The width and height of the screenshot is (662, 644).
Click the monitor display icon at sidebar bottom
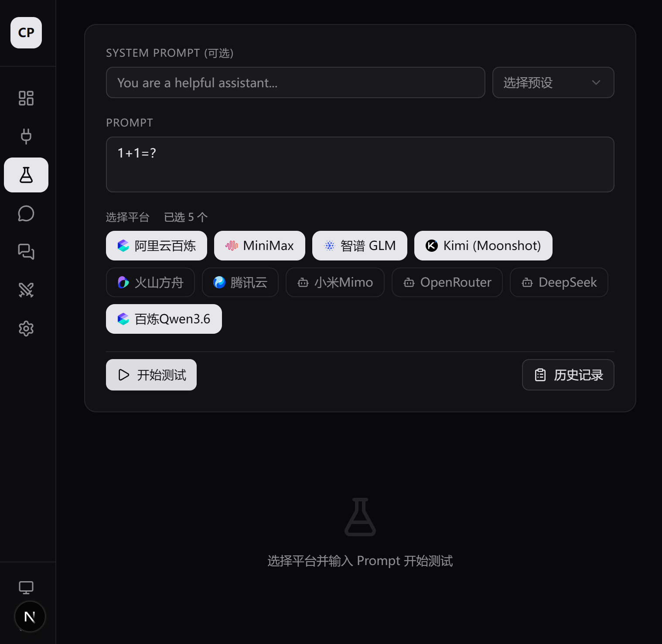(x=26, y=588)
